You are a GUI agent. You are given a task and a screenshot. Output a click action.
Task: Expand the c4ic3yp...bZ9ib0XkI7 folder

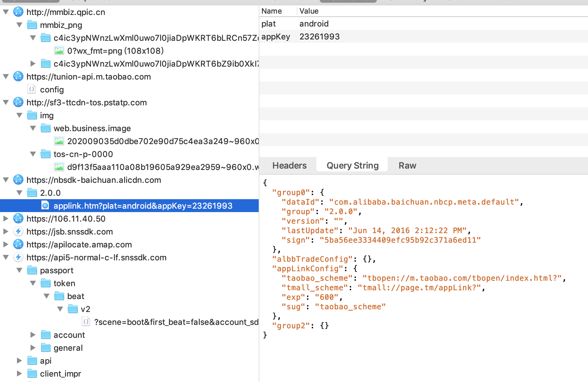tap(33, 64)
